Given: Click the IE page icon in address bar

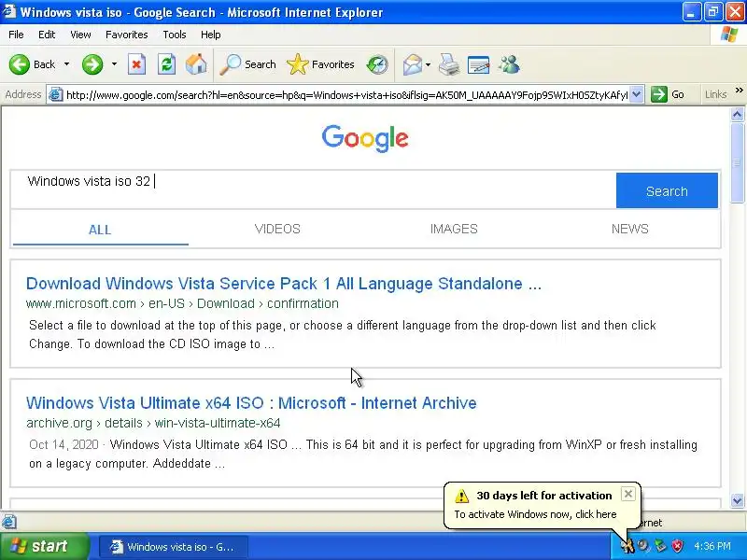Looking at the screenshot, I should [x=56, y=95].
